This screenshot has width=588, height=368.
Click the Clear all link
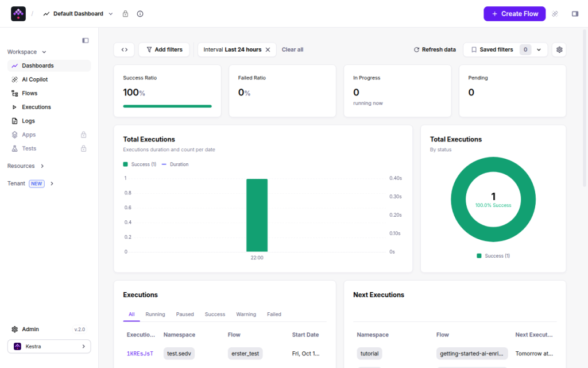(292, 49)
